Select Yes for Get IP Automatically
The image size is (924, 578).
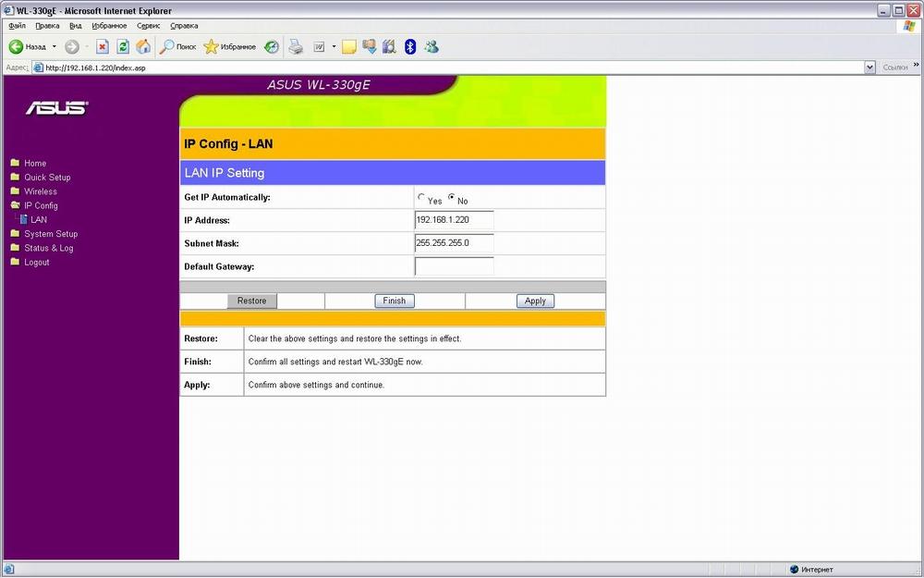421,198
